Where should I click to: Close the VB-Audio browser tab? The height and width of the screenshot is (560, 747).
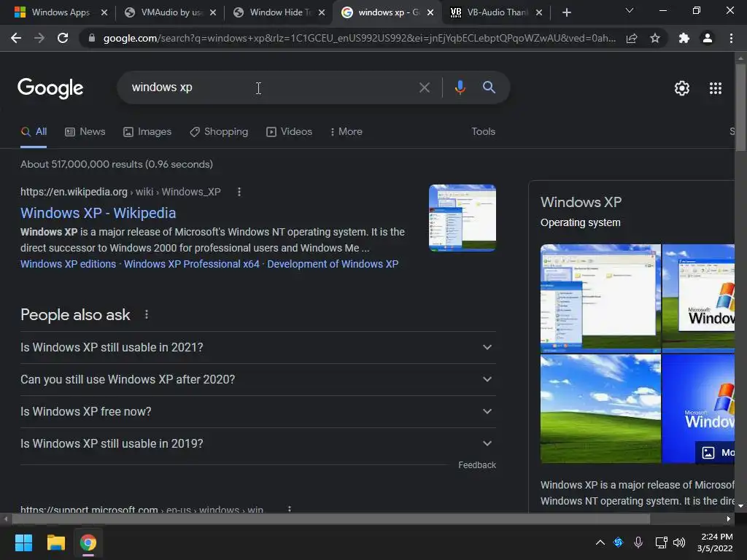[x=539, y=12]
